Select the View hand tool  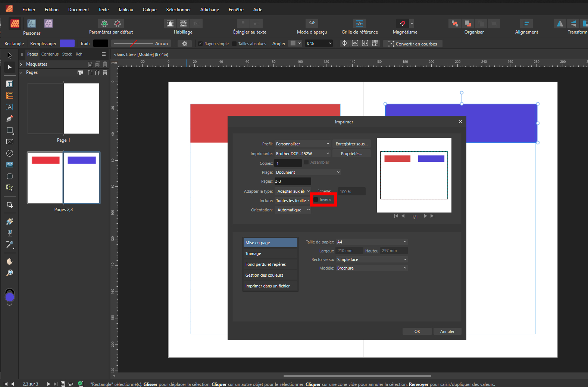[x=10, y=261]
